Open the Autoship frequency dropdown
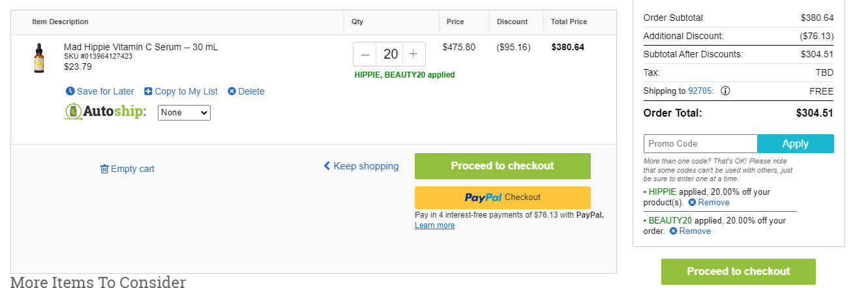The width and height of the screenshot is (868, 288). pos(184,113)
